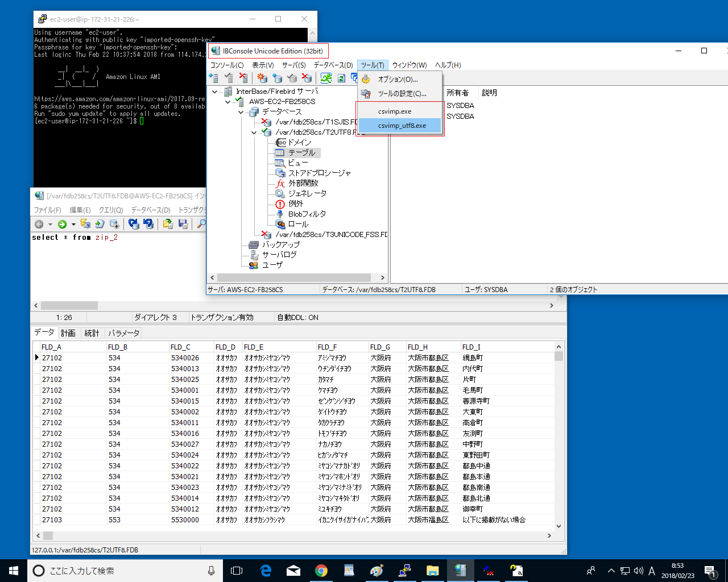Click the commit transaction icon in SQL toolbar
This screenshot has height=582, width=728.
pos(134,224)
